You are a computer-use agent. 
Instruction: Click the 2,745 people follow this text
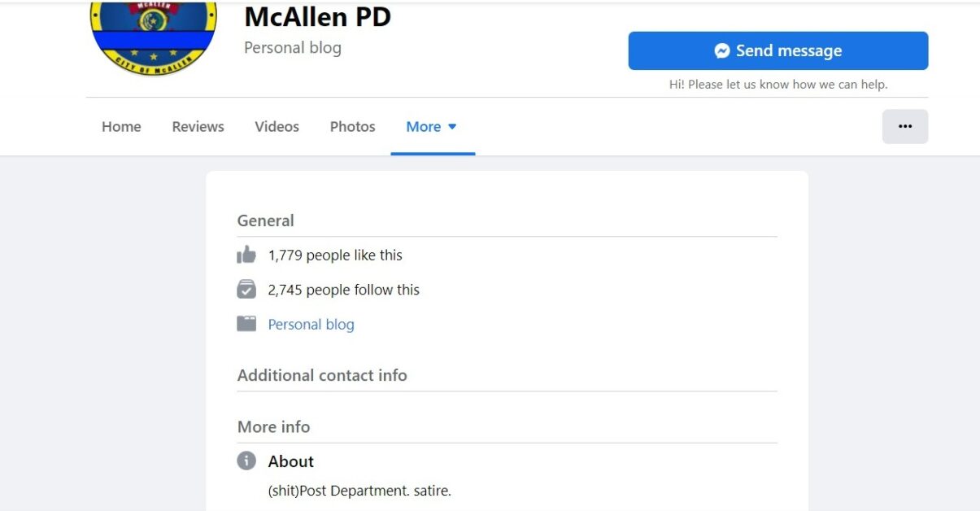click(344, 290)
